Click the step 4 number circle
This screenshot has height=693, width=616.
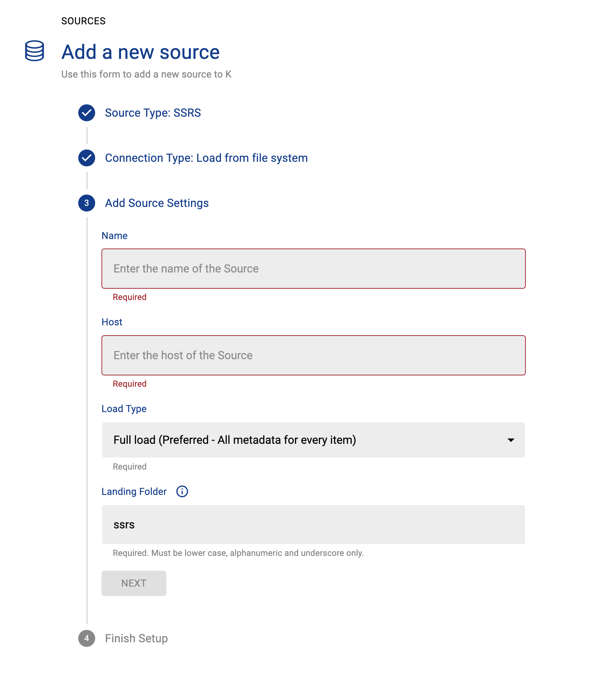pyautogui.click(x=87, y=638)
